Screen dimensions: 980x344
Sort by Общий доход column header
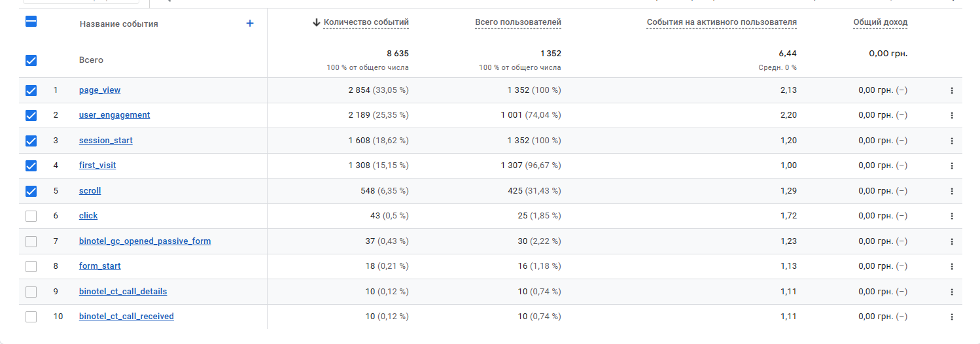pyautogui.click(x=880, y=22)
